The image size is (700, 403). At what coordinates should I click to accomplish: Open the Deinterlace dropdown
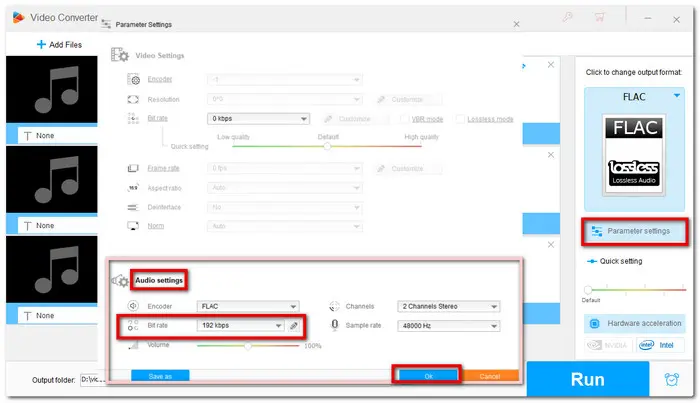click(x=284, y=207)
